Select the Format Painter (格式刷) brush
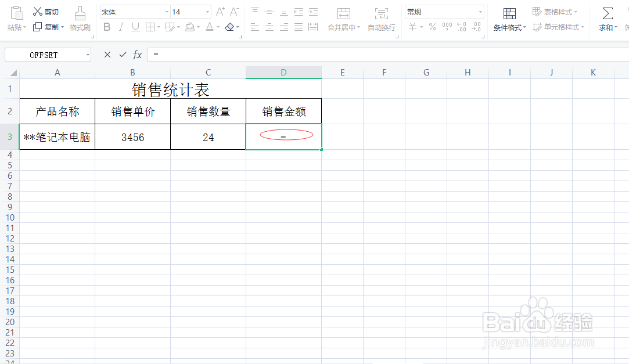The height and width of the screenshot is (364, 629). click(x=80, y=19)
